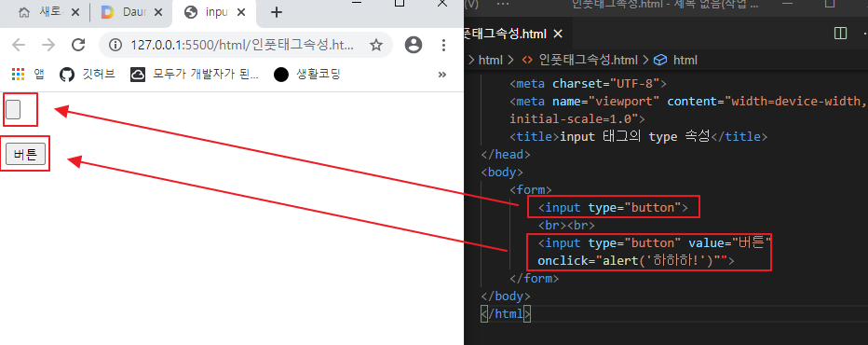Image resolution: width=868 pixels, height=345 pixels.
Task: Click the onclick alert code line
Action: click(x=636, y=261)
